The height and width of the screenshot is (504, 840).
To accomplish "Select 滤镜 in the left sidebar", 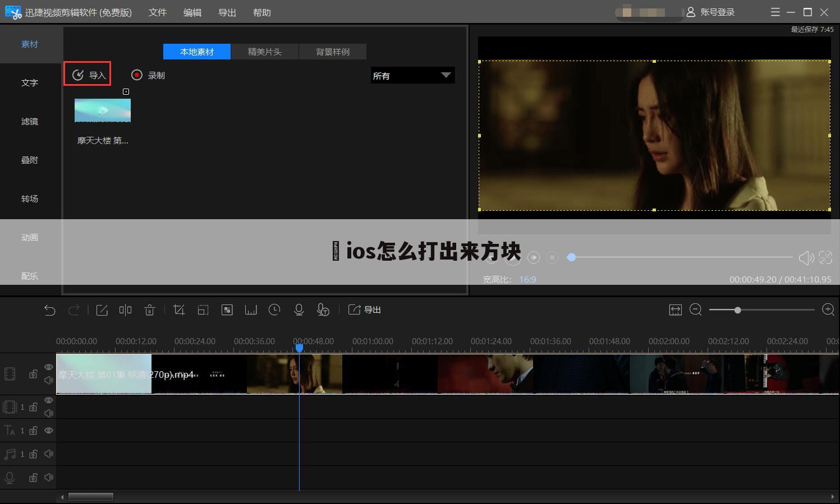I will tap(30, 122).
